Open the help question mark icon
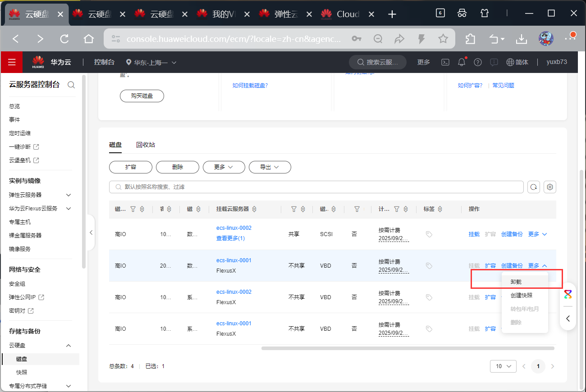The width and height of the screenshot is (586, 392). (478, 62)
